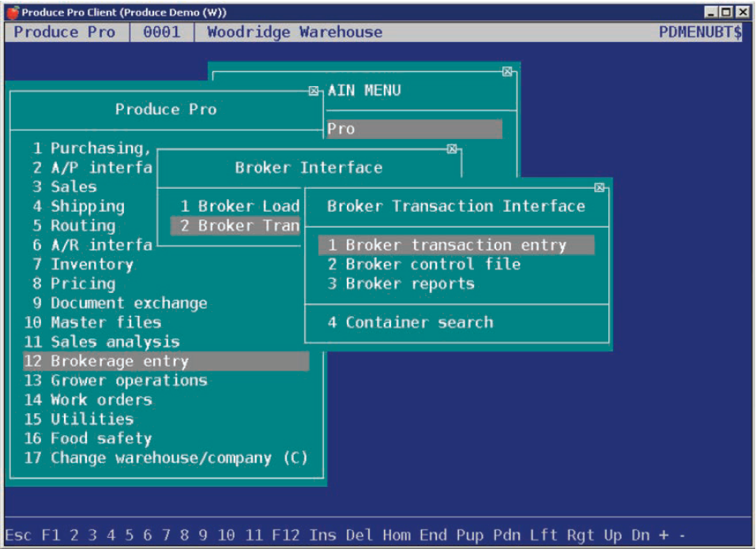Close the Broker Interface popup box
The image size is (756, 549).
coord(452,149)
